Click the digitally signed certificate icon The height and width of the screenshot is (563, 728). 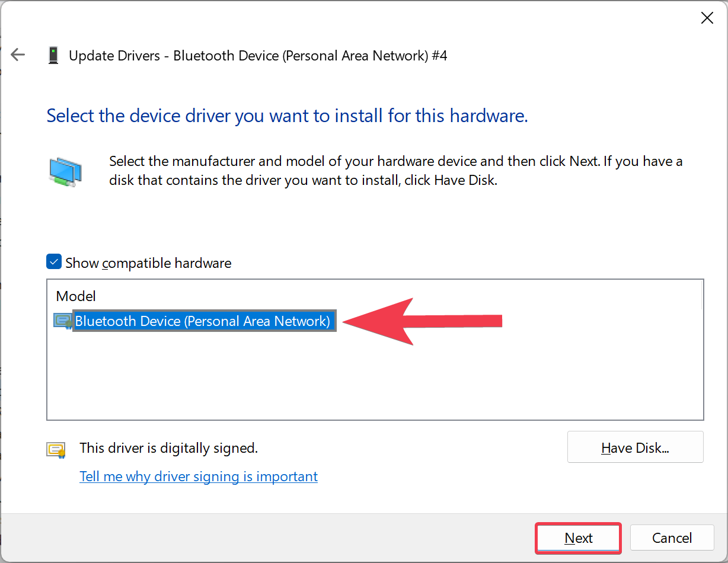[x=56, y=450]
